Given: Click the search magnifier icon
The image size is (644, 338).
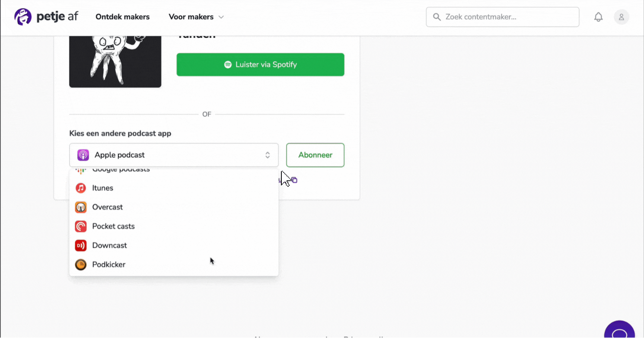Looking at the screenshot, I should [x=437, y=17].
